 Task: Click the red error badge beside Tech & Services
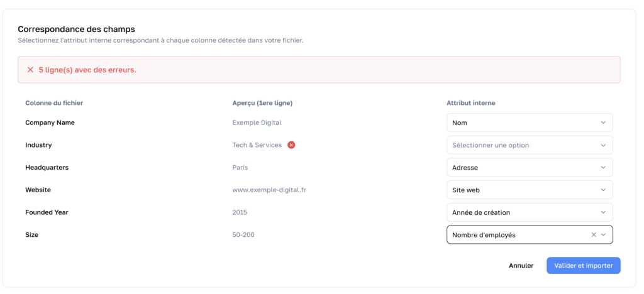click(x=291, y=145)
